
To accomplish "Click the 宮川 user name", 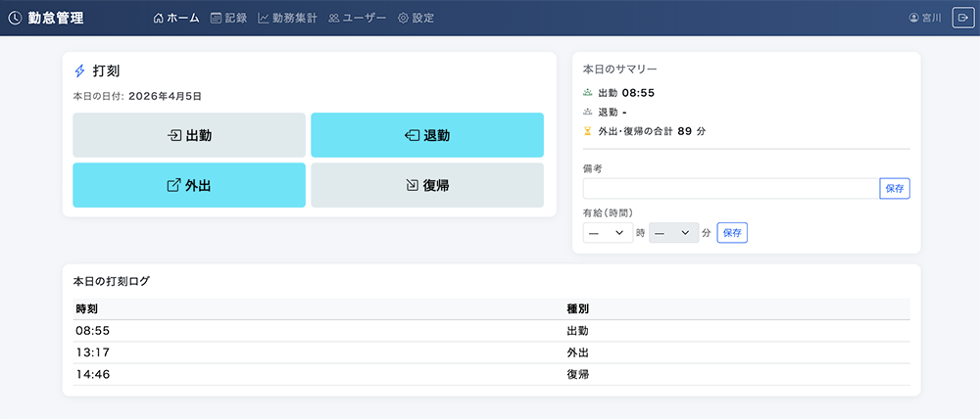I will tap(931, 18).
